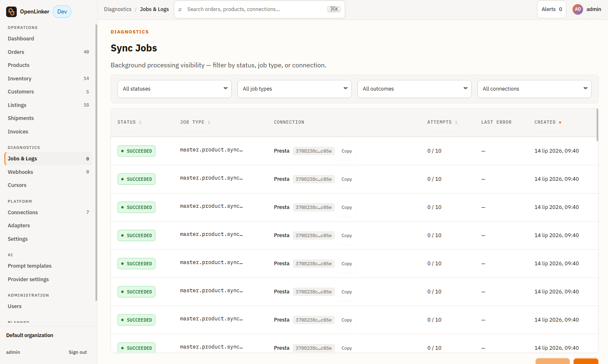Open Prompt templates
The height and width of the screenshot is (364, 608).
[48, 266]
